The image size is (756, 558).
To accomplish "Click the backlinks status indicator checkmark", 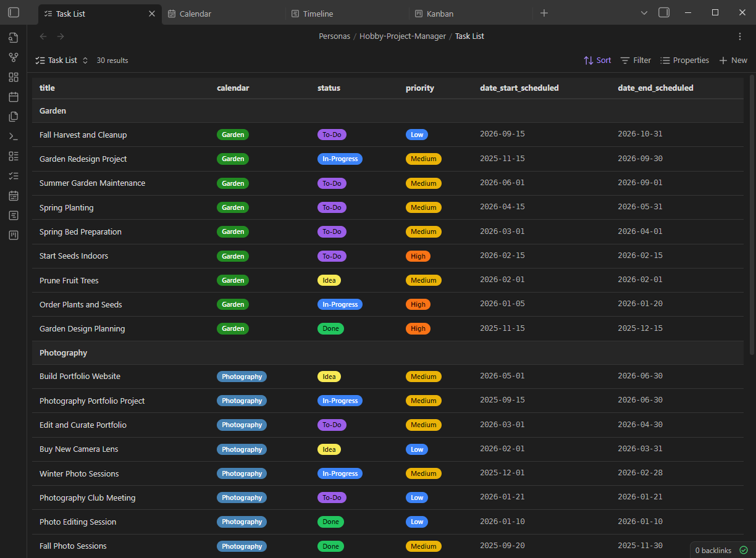I will [x=742, y=549].
